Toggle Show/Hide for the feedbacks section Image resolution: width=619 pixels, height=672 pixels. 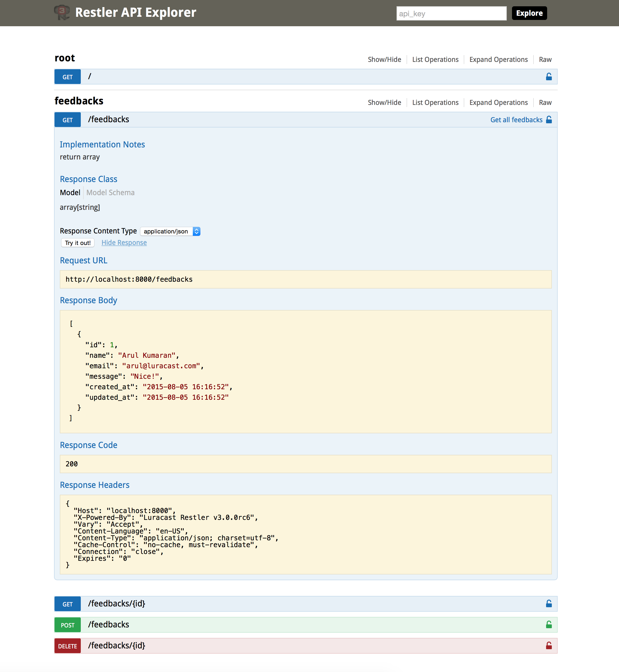[x=384, y=103]
